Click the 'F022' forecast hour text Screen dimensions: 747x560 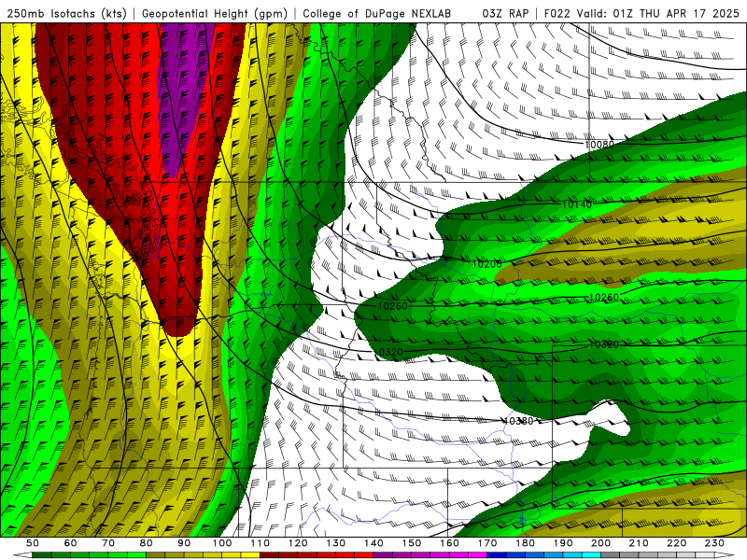pyautogui.click(x=557, y=13)
